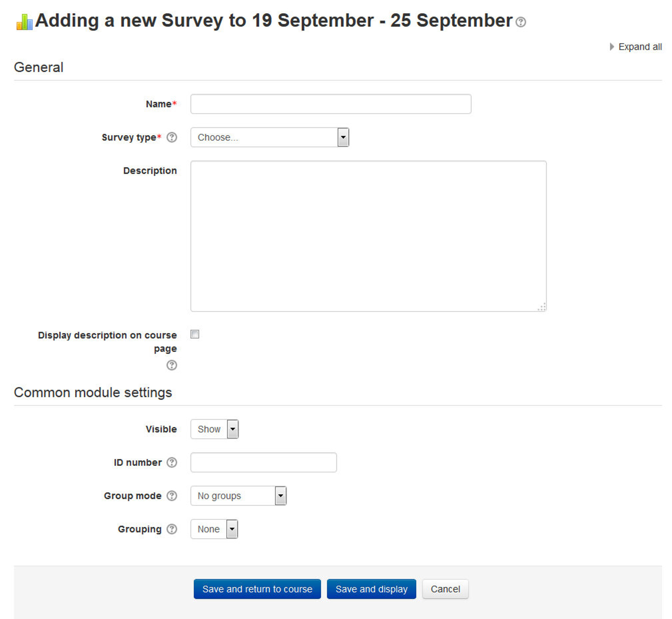Open help for Group mode

tap(172, 496)
